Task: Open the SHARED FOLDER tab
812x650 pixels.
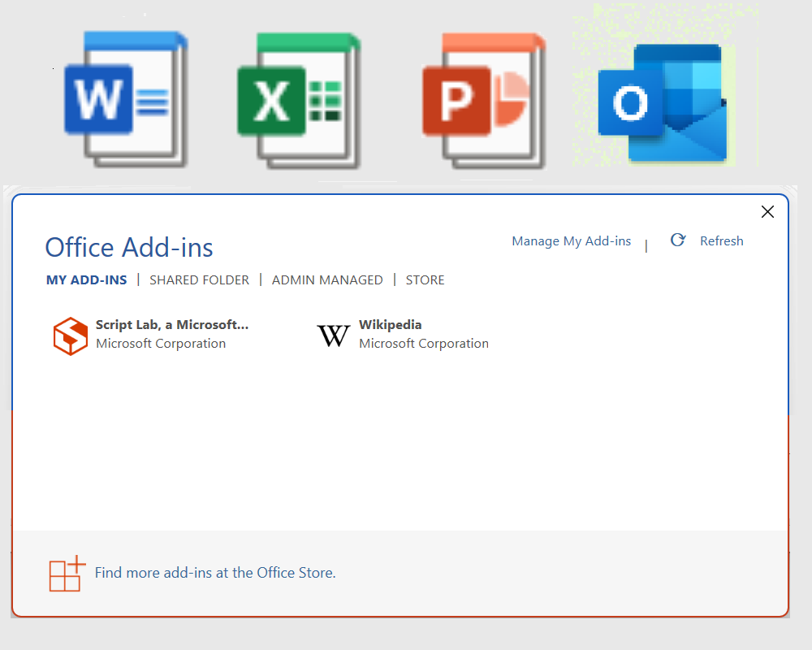Action: tap(199, 280)
